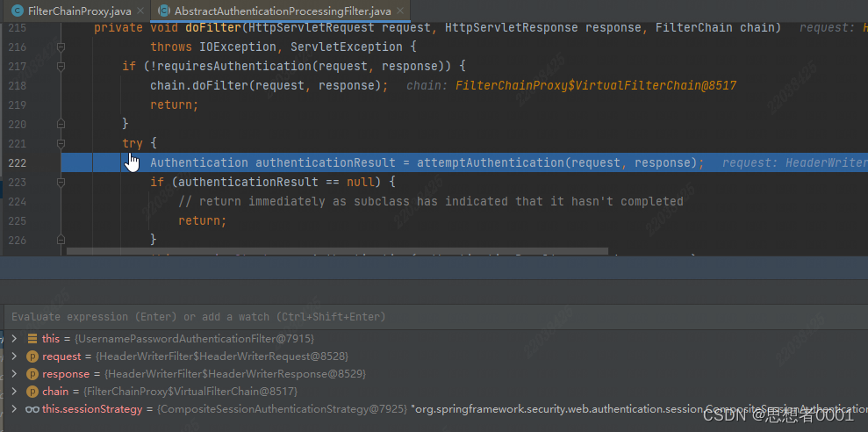
Task: Click the watch glasses icon for this.sessionStrategy
Action: tap(32, 409)
